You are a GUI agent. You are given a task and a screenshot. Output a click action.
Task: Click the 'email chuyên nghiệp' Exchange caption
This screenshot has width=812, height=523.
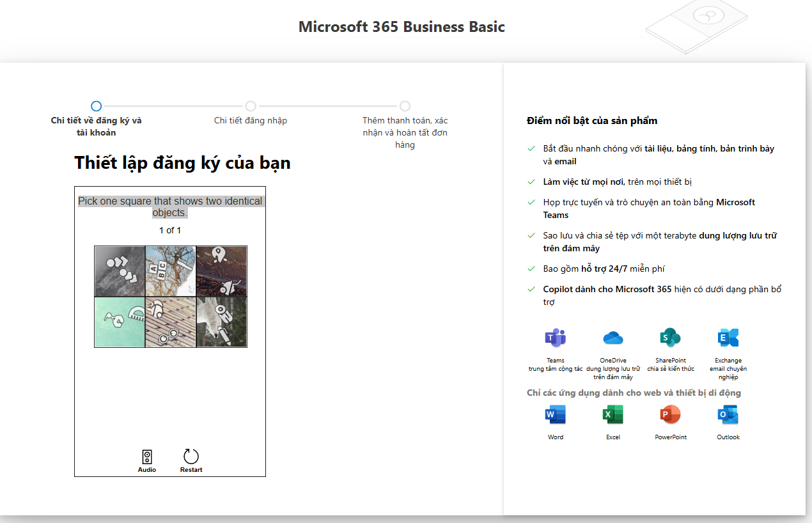click(x=728, y=373)
